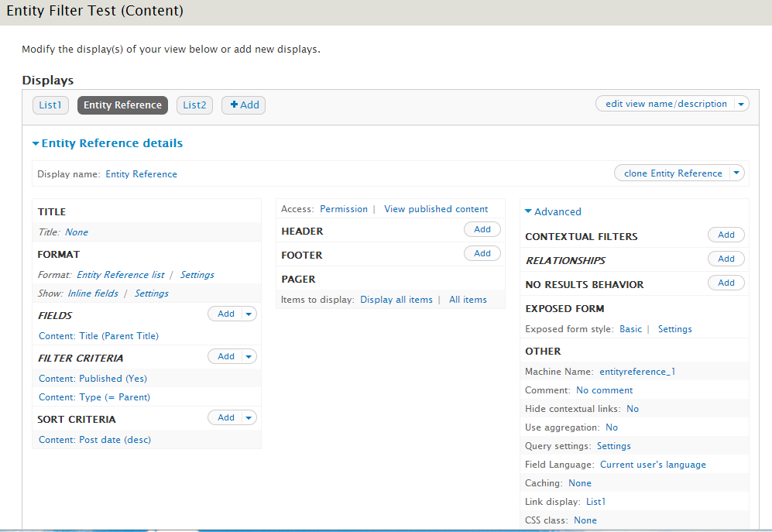Add a sort in SORT CRITERIA

point(225,417)
